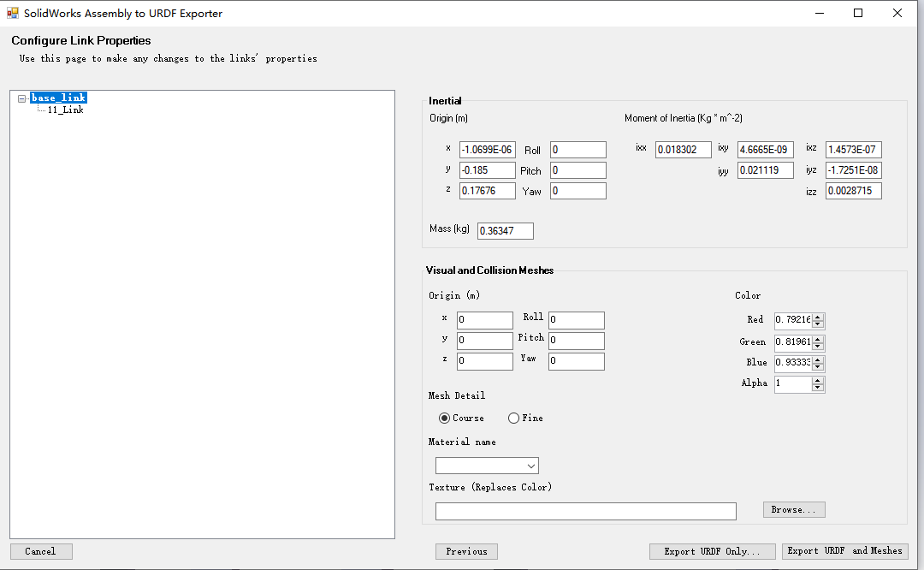Image resolution: width=924 pixels, height=570 pixels.
Task: Select the Fine mesh detail option
Action: click(513, 418)
